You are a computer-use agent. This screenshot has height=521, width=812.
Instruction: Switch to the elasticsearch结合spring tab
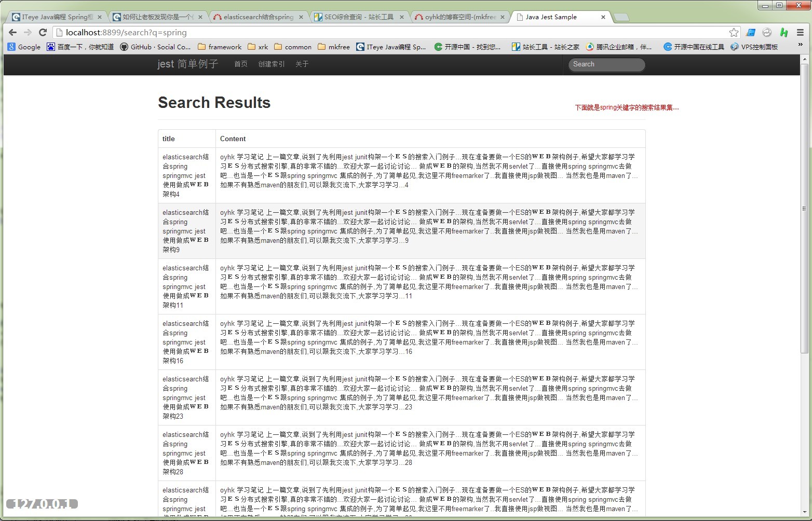pos(258,17)
